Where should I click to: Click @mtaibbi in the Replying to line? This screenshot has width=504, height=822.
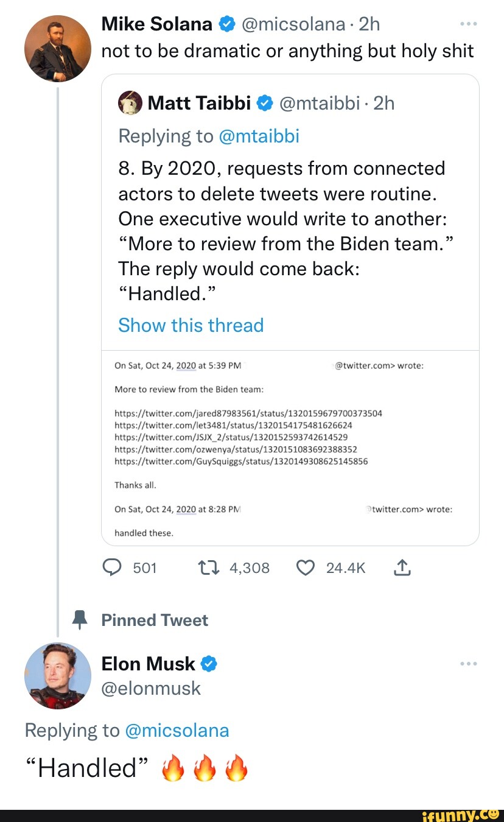point(259,136)
